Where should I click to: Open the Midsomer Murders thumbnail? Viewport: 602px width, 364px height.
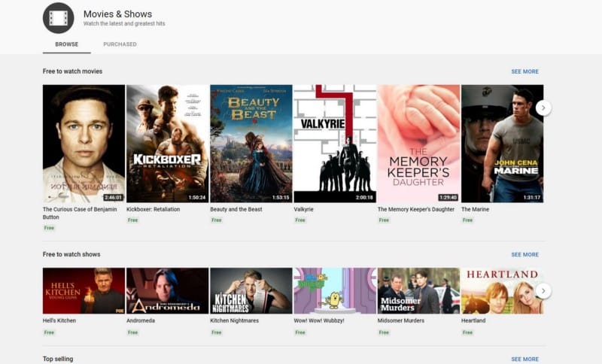(x=418, y=291)
